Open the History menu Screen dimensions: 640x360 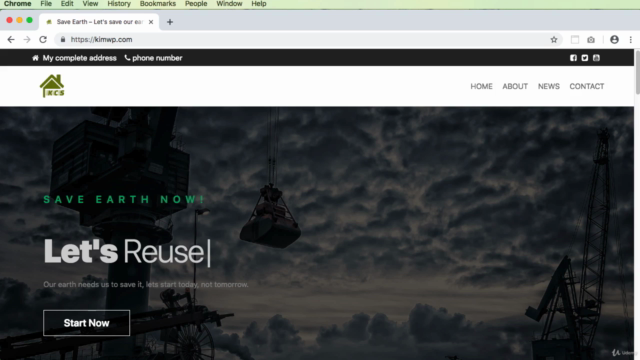(119, 4)
